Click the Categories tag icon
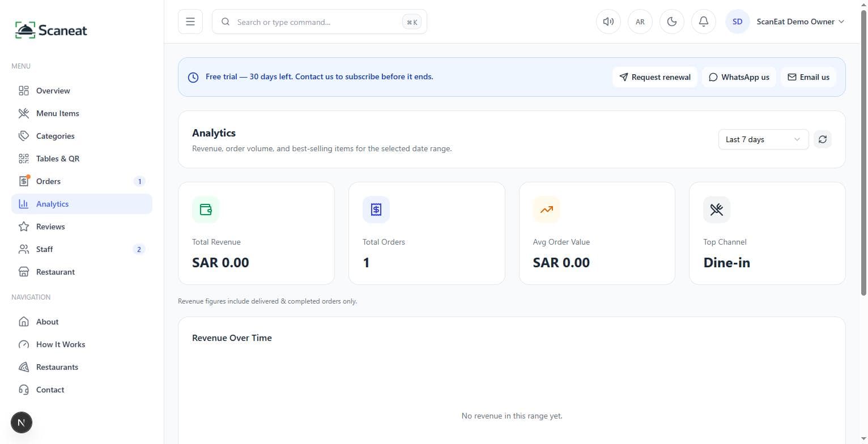 tap(24, 136)
